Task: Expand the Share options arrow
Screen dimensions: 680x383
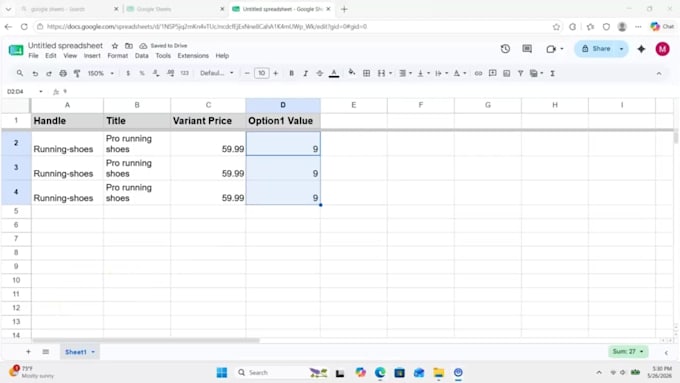Action: point(621,49)
